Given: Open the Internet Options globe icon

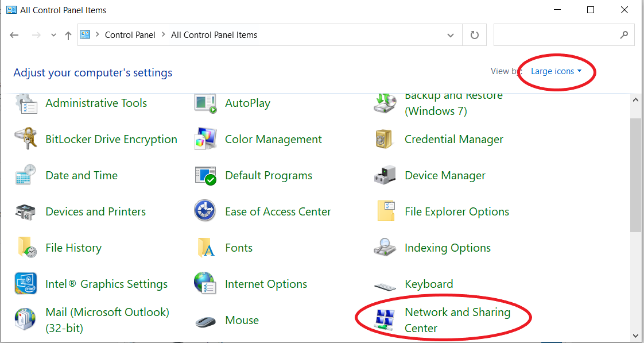Looking at the screenshot, I should tap(205, 283).
